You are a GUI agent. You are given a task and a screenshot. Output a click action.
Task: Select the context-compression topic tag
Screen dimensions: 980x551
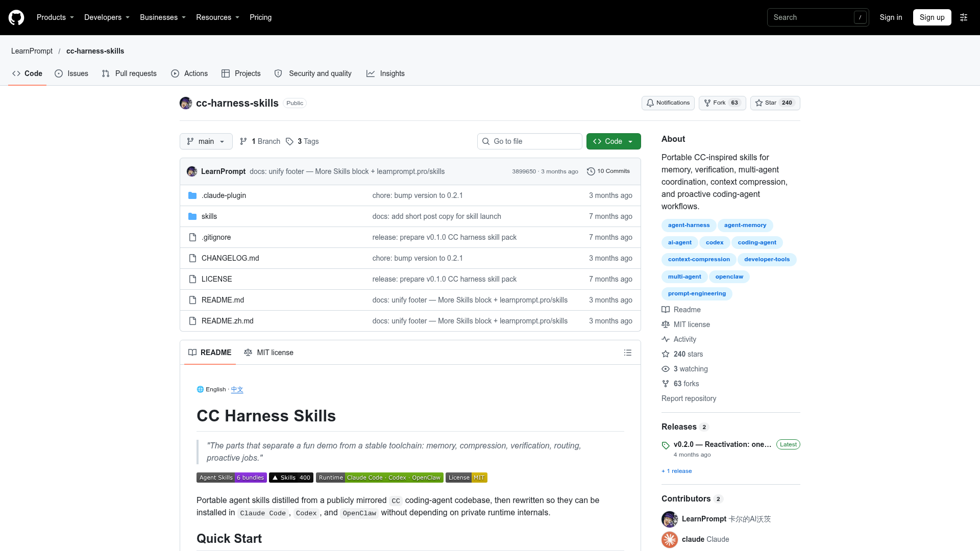point(699,259)
